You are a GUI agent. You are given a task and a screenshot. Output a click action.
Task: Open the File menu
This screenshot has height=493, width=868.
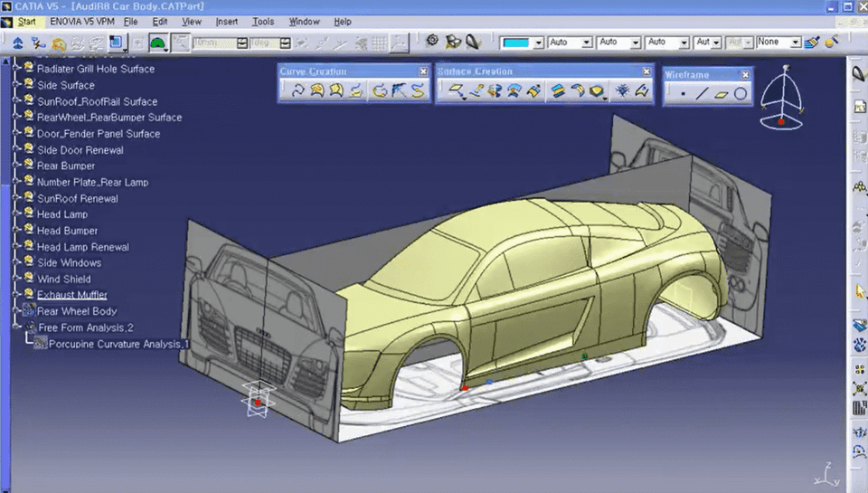[x=130, y=22]
